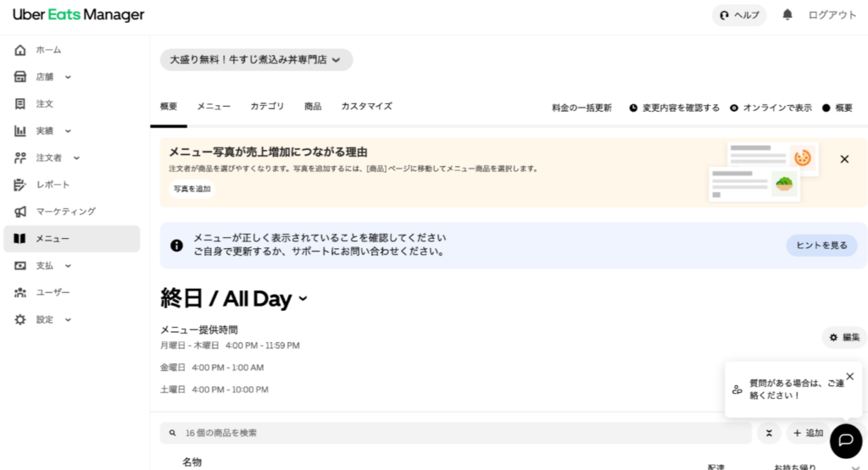Open the マーケティング megaphone icon

(x=20, y=212)
